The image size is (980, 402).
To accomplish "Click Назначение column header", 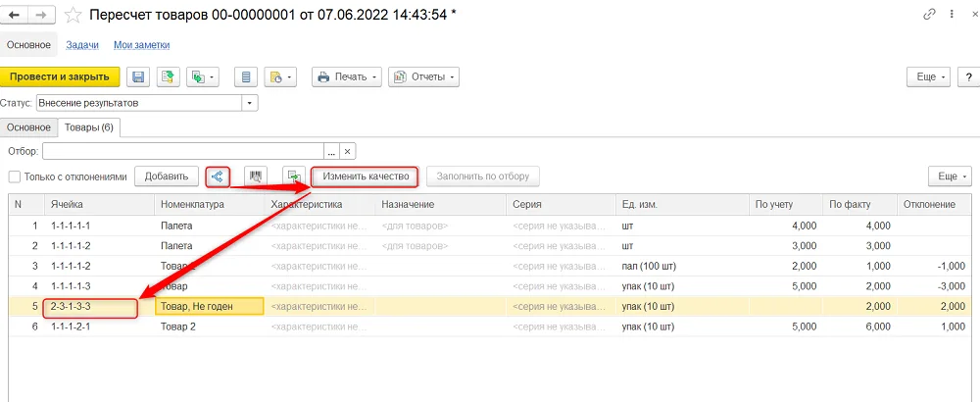I will click(440, 205).
